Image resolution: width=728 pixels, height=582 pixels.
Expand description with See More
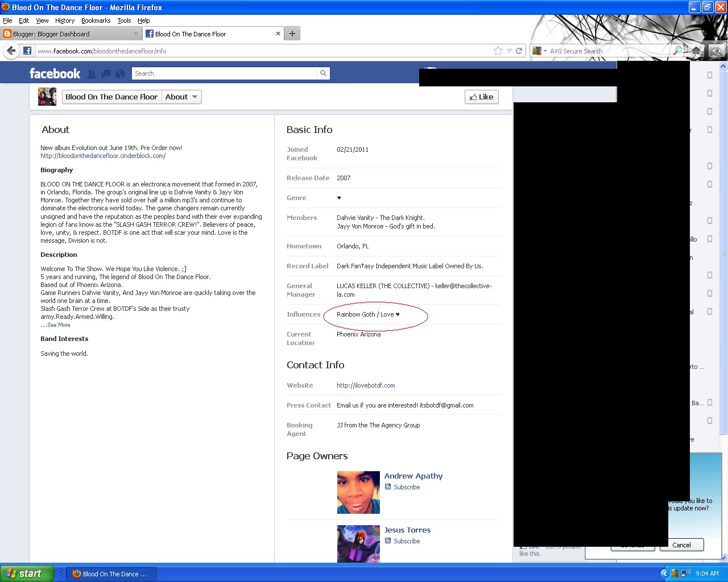[59, 325]
